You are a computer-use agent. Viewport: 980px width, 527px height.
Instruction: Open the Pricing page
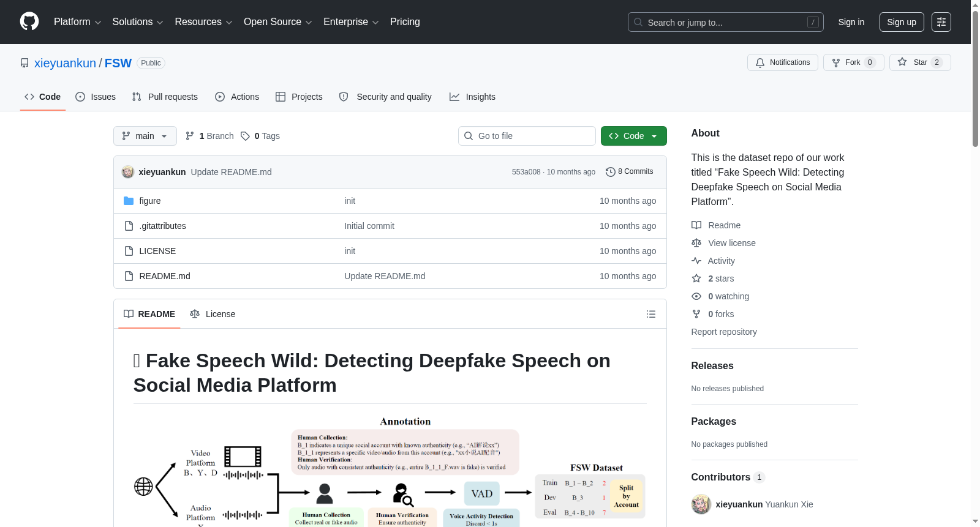[x=405, y=22]
